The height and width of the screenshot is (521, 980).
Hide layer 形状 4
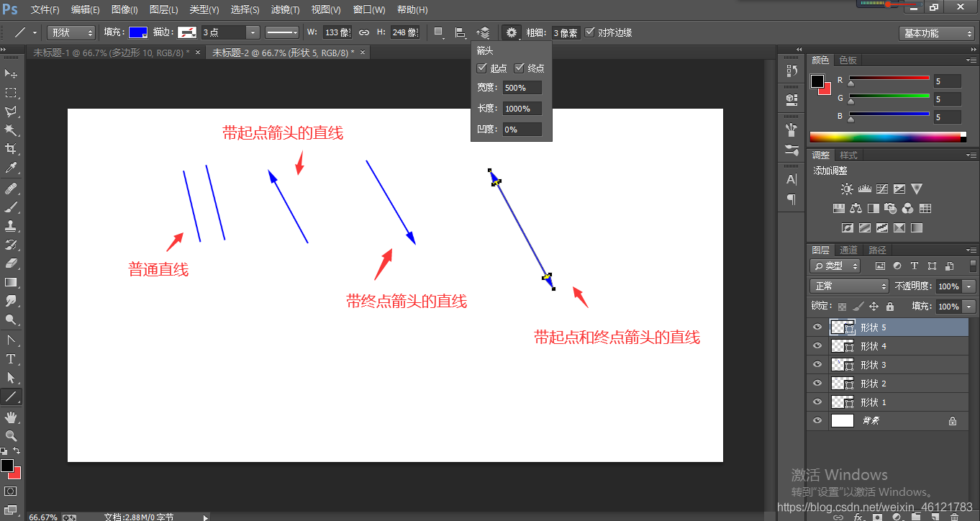(x=817, y=346)
